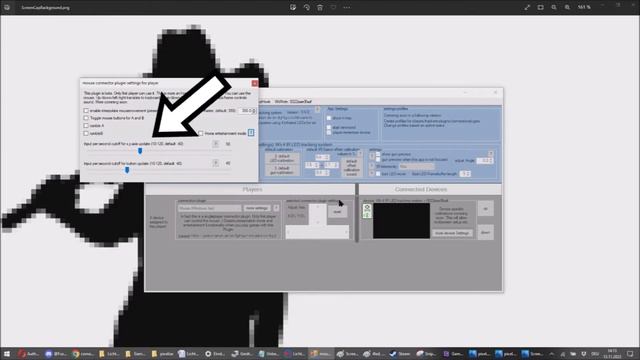The height and width of the screenshot is (360, 640).
Task: Select the SN/Nom device tab in main window
Action: tap(293, 101)
